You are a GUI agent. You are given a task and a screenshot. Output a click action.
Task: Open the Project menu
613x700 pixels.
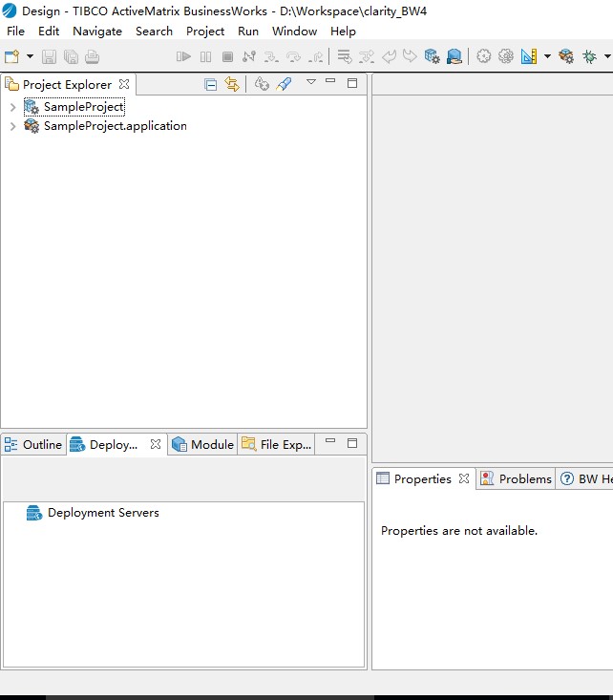[205, 32]
